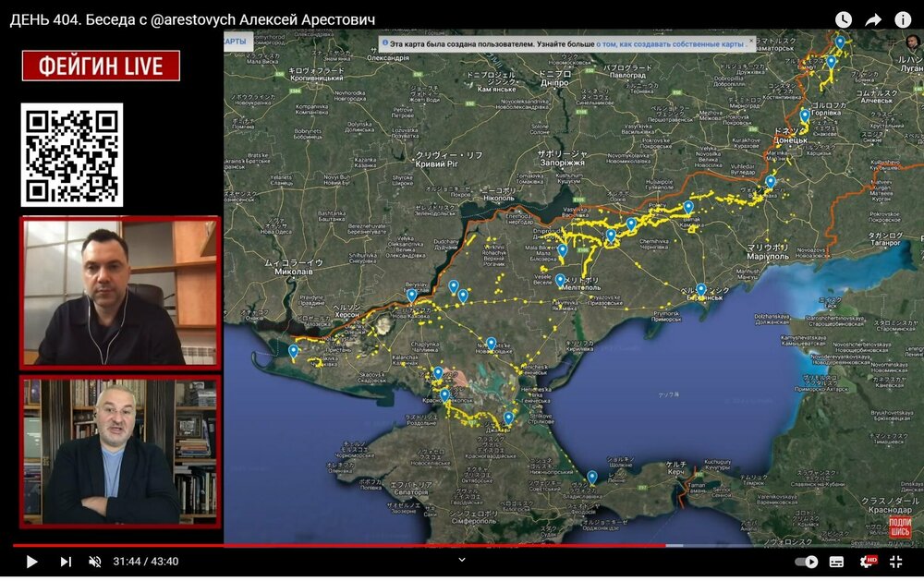Open the HD settings gear
924x581 pixels.
[x=869, y=562]
